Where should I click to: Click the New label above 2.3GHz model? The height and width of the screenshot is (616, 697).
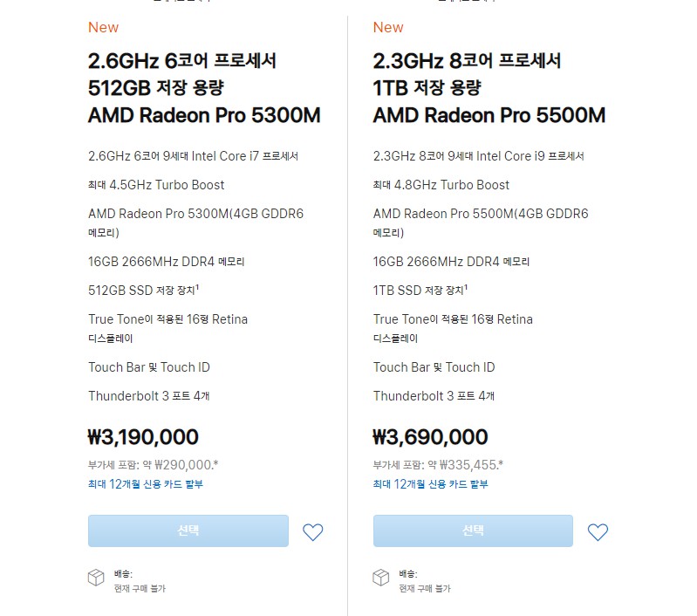coord(388,27)
